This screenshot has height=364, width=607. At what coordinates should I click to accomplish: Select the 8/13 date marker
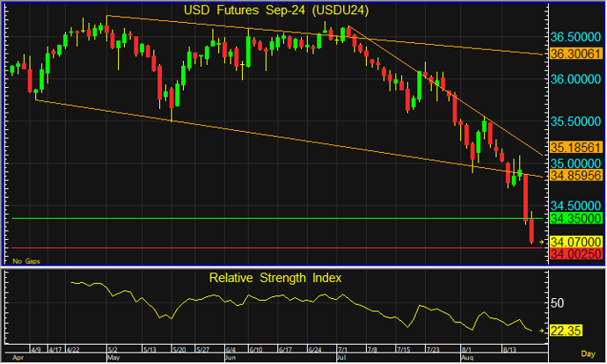coord(509,350)
